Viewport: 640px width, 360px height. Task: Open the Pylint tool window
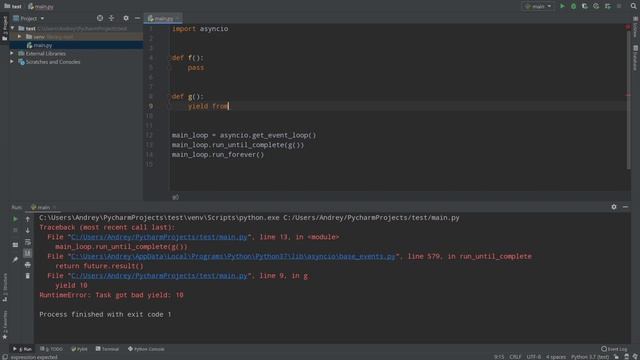point(79,349)
